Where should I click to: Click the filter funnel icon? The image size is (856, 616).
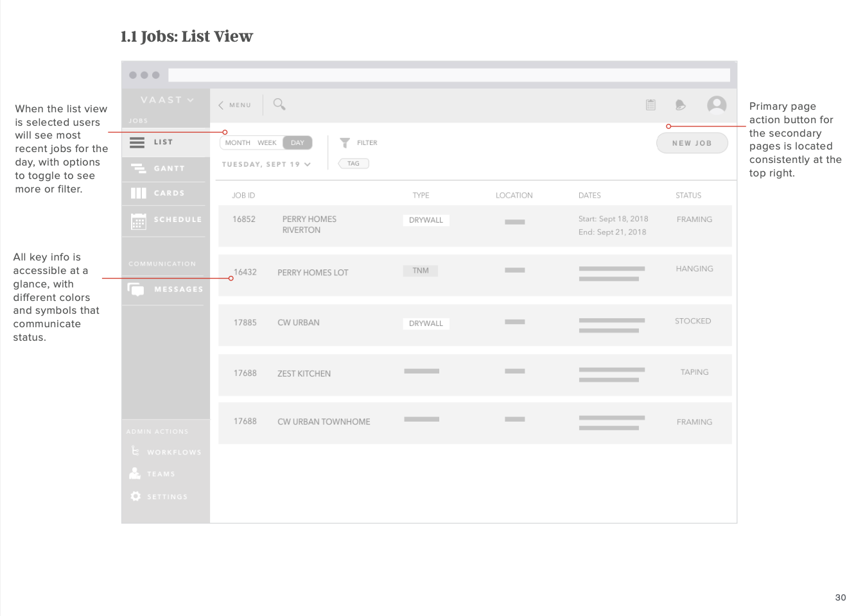345,142
